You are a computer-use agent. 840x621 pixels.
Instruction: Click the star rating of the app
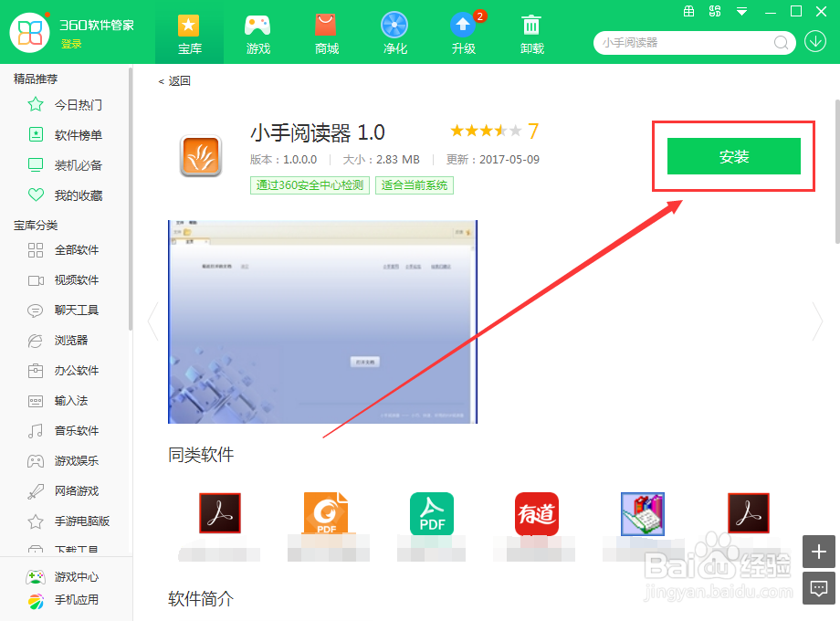point(486,131)
